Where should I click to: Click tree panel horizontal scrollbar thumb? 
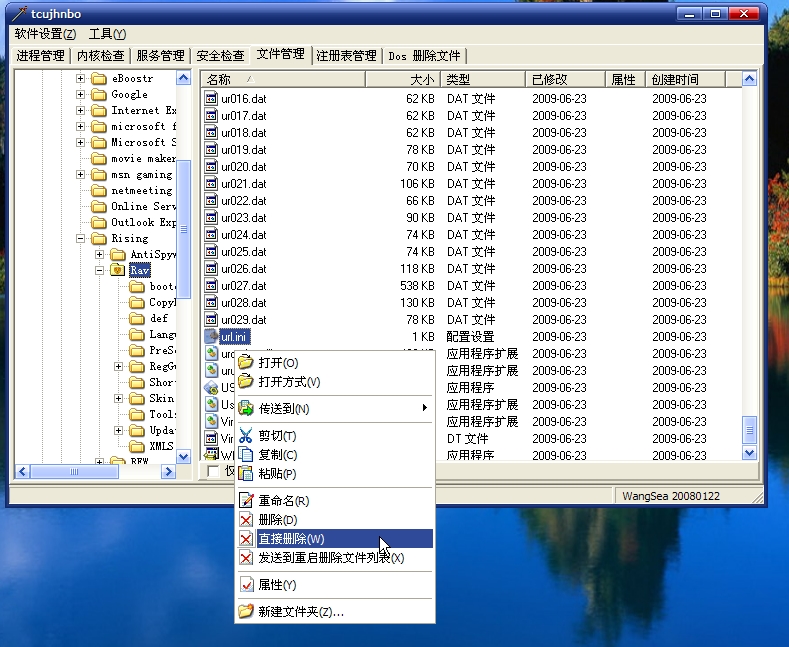click(x=74, y=471)
